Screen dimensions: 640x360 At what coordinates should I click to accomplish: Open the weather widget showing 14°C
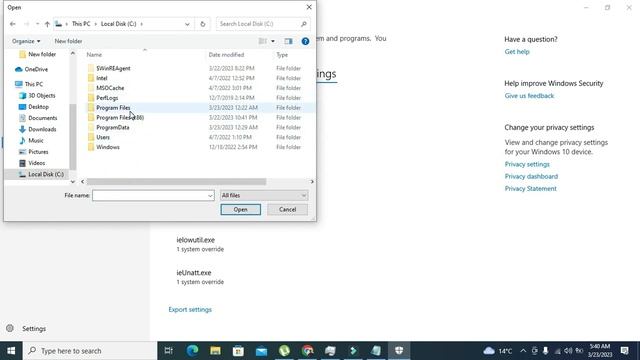[x=498, y=351]
